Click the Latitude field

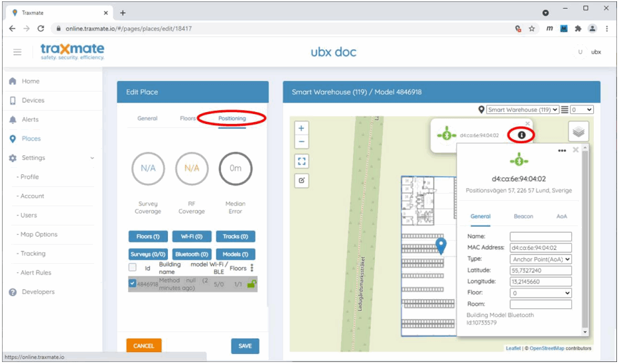(541, 271)
